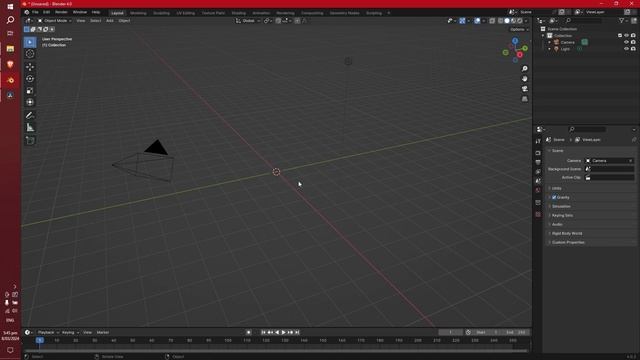Select the Cursor tool
Viewport: 640px width, 360px height.
pos(30,53)
